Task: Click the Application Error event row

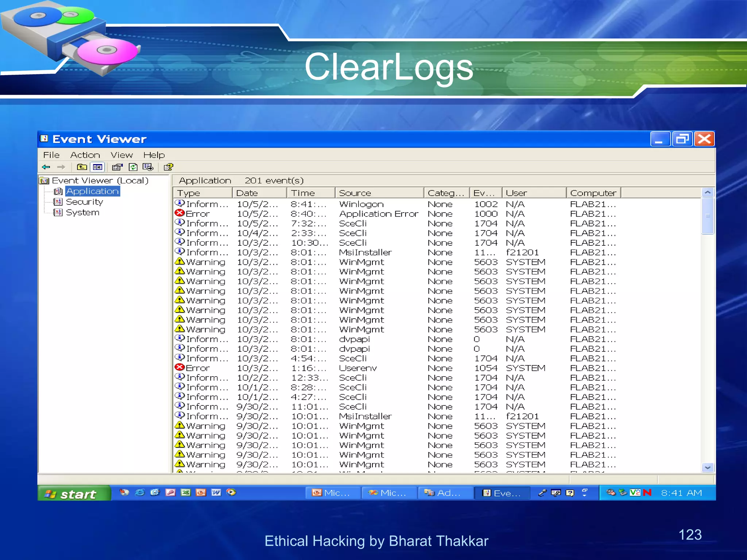Action: (378, 214)
